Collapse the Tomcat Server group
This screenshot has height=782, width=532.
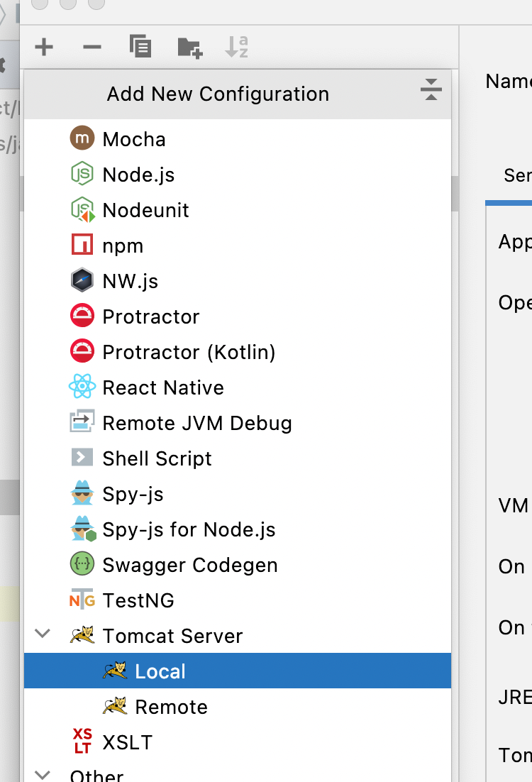(x=43, y=634)
